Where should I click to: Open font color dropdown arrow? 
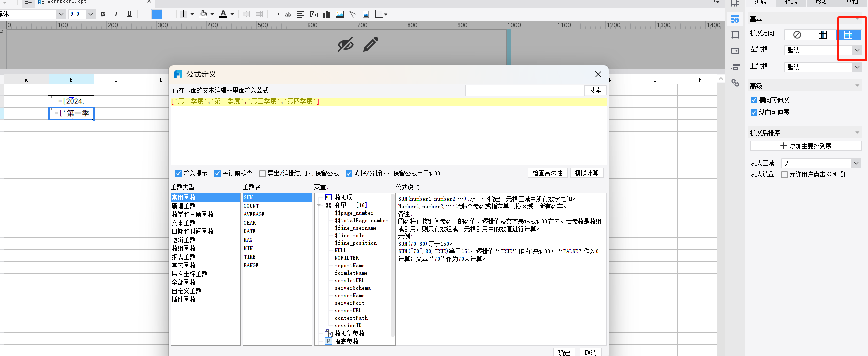[232, 14]
